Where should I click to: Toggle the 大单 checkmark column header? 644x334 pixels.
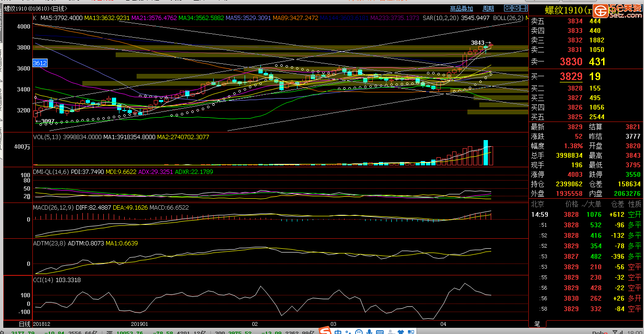[592, 204]
